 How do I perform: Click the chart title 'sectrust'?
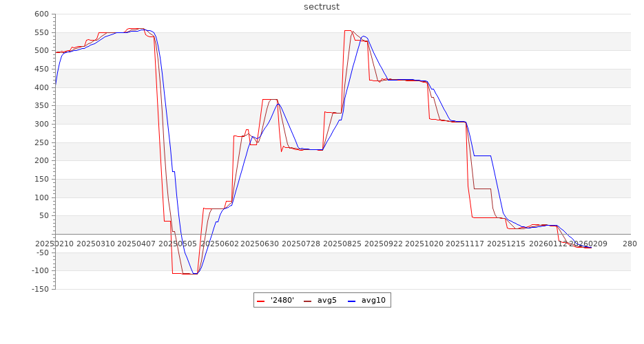(322, 7)
